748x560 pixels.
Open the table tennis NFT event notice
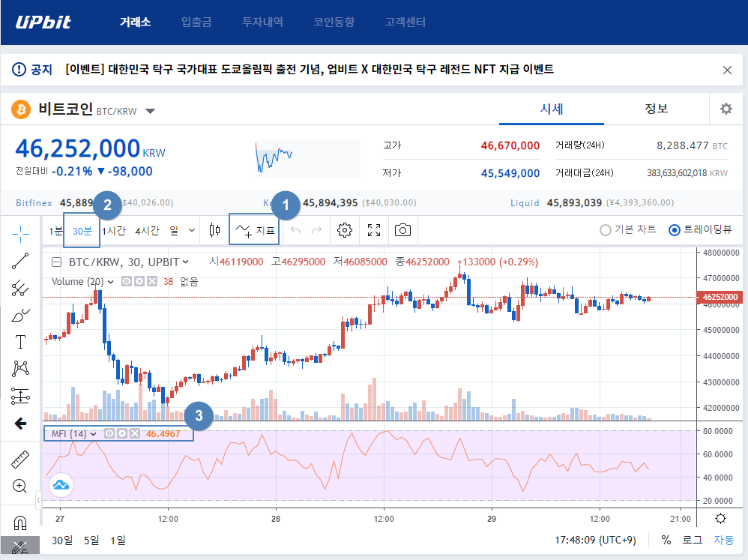[x=309, y=70]
